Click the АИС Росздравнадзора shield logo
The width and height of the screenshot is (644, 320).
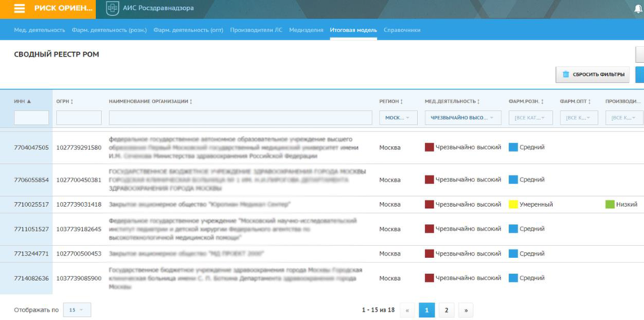(x=112, y=8)
